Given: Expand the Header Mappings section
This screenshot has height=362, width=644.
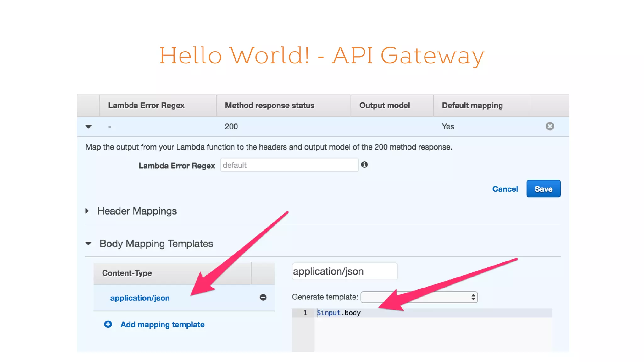Looking at the screenshot, I should 87,211.
